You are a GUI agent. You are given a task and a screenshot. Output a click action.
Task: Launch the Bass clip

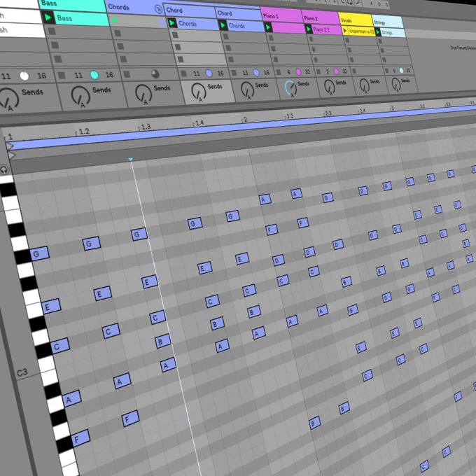48,17
